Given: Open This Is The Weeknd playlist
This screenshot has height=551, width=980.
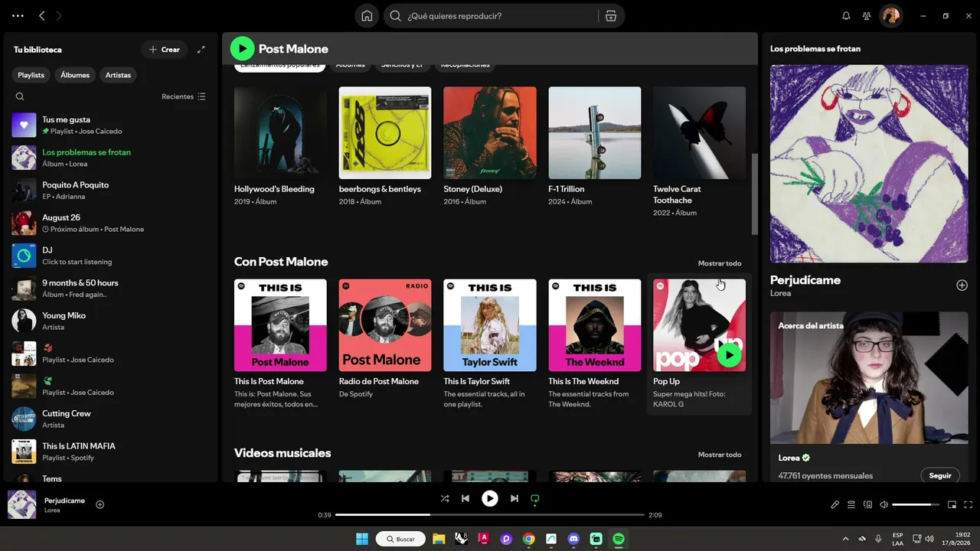Looking at the screenshot, I should [x=595, y=344].
